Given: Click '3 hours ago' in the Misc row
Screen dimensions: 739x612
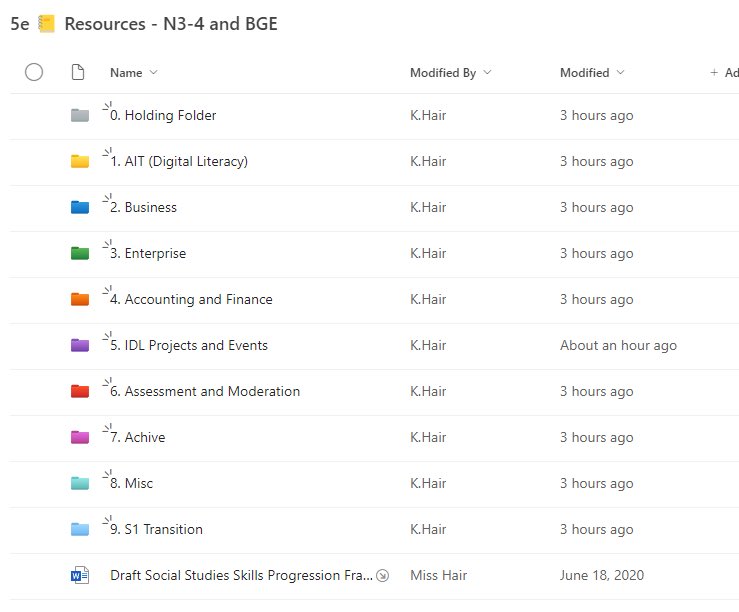Looking at the screenshot, I should [x=597, y=483].
